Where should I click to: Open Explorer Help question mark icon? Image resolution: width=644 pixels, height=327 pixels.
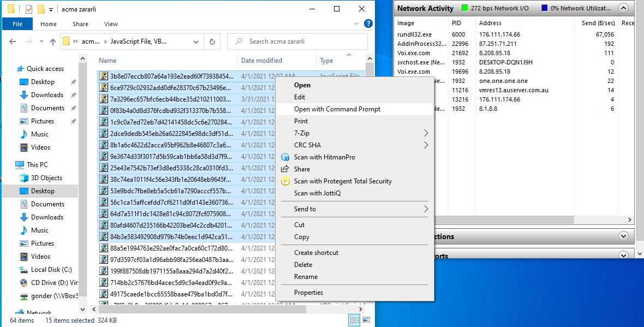tap(368, 24)
